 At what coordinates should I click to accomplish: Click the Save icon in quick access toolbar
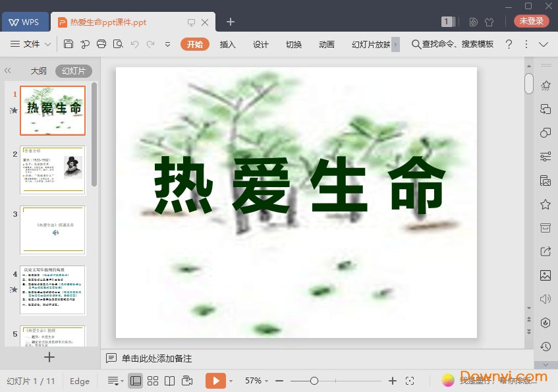69,44
